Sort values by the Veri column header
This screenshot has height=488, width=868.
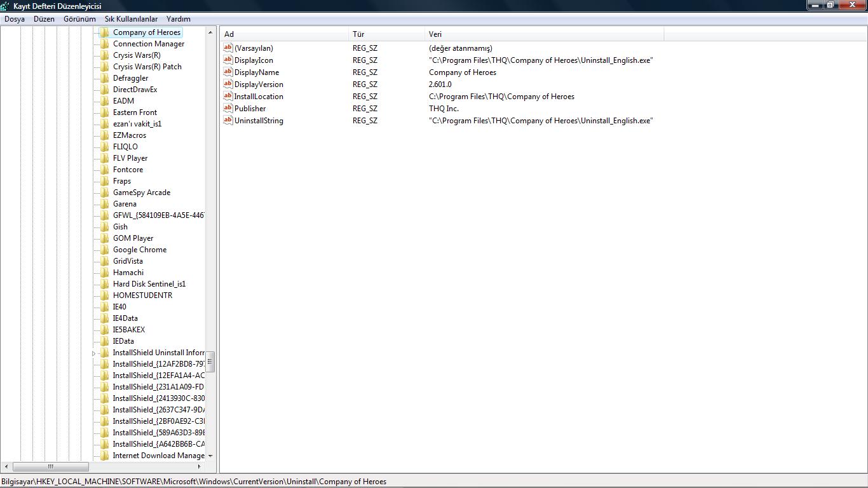pyautogui.click(x=545, y=34)
